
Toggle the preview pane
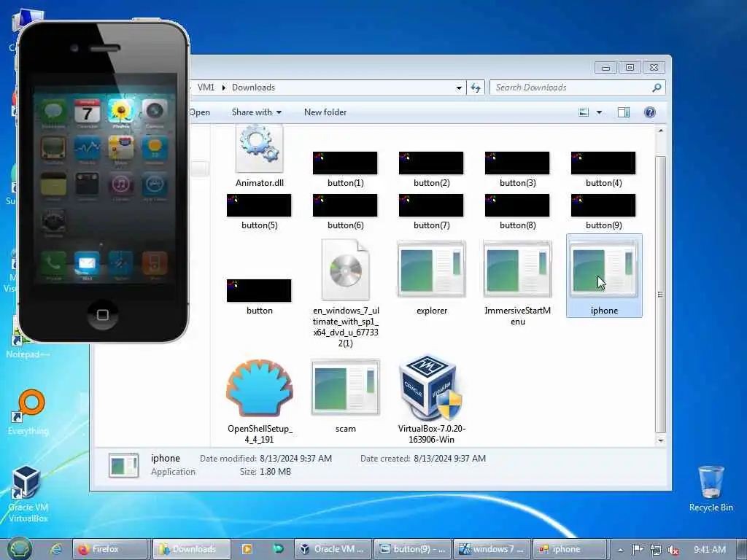(x=624, y=112)
